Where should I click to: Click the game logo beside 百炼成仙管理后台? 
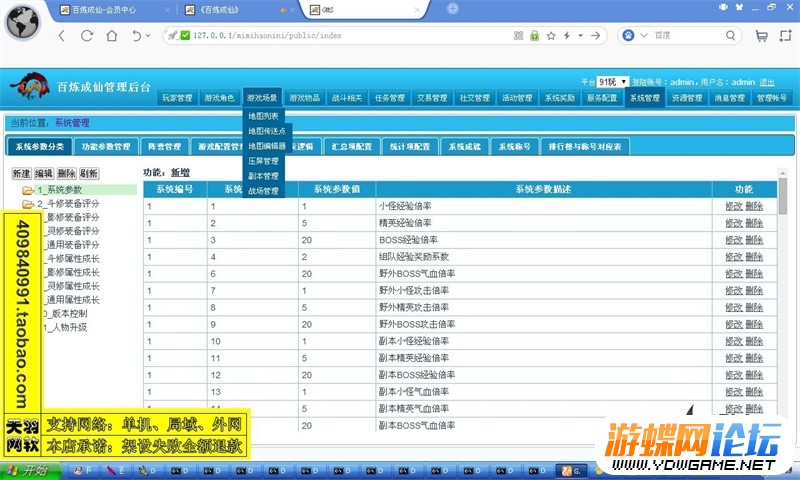(x=30, y=86)
